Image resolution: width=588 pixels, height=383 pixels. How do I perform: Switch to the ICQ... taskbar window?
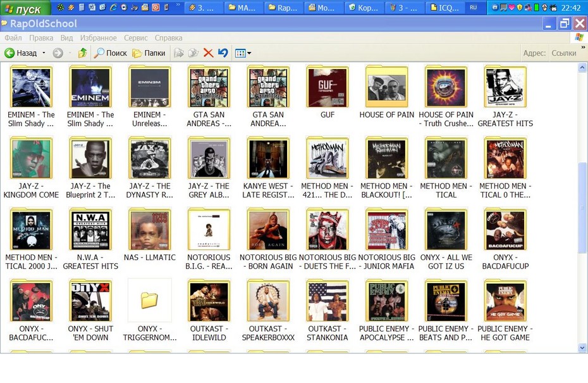(x=444, y=8)
